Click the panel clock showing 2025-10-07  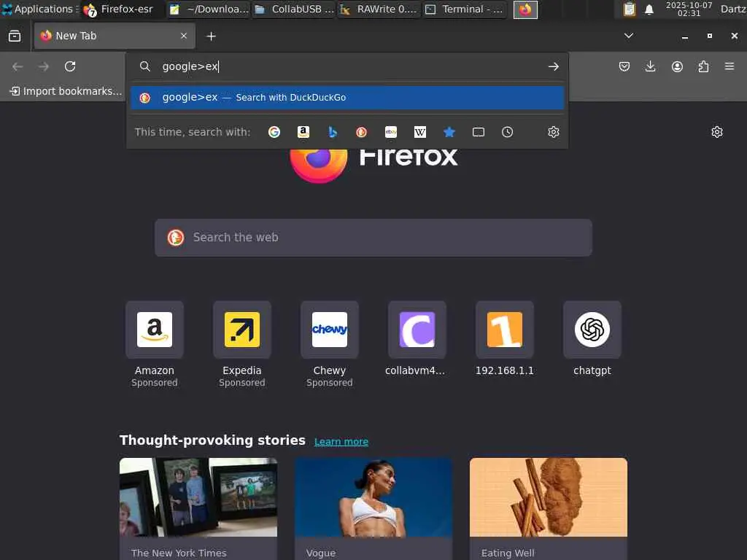coord(689,9)
